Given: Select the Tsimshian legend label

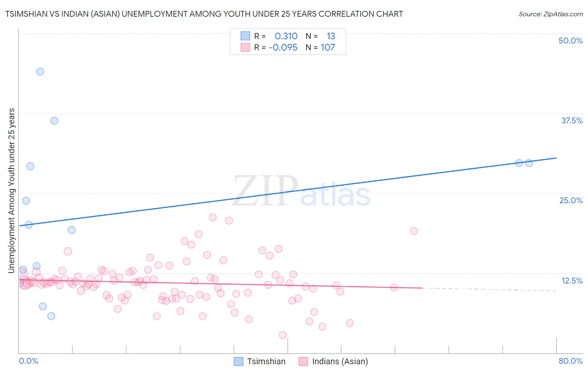Looking at the screenshot, I should click(x=266, y=361).
